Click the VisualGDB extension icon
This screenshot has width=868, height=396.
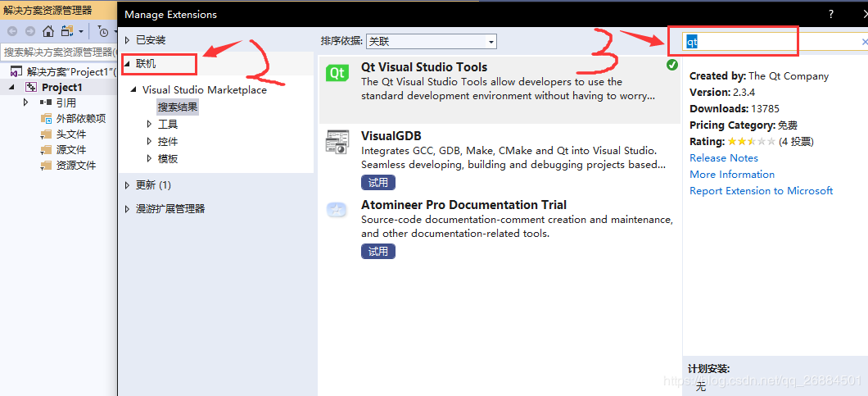tap(337, 142)
